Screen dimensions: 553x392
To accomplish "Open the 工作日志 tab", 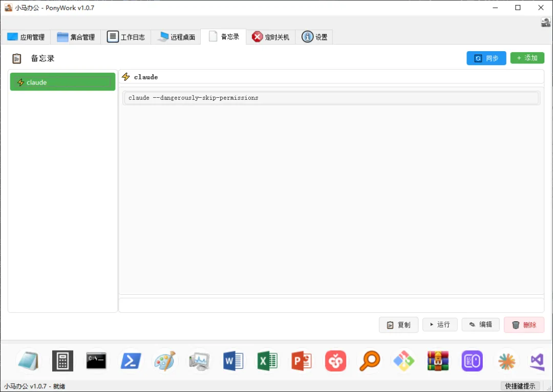I will click(x=126, y=37).
